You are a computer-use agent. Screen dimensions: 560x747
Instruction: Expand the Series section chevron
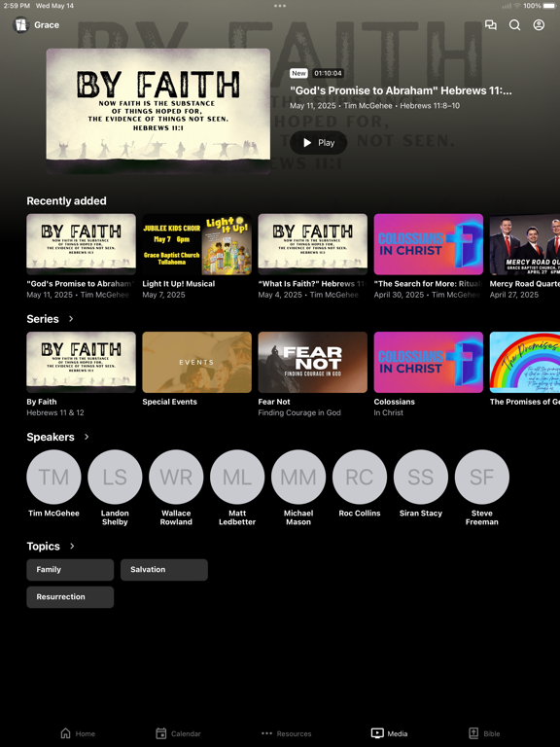[71, 319]
